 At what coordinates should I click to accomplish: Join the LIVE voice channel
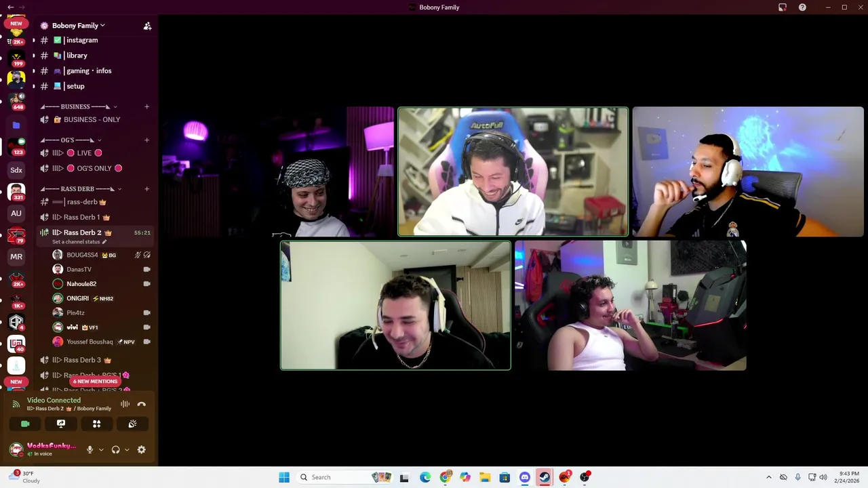pyautogui.click(x=95, y=152)
